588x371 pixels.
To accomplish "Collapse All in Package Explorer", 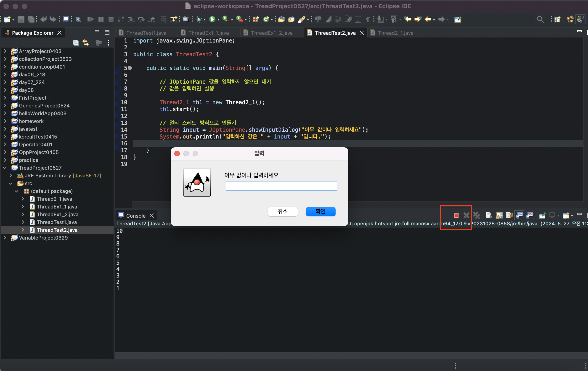I will (x=76, y=43).
